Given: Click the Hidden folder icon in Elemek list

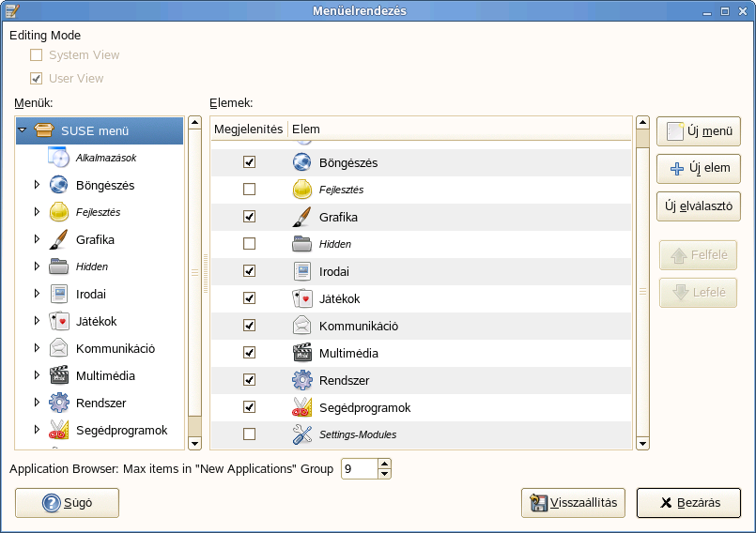Looking at the screenshot, I should pos(301,244).
